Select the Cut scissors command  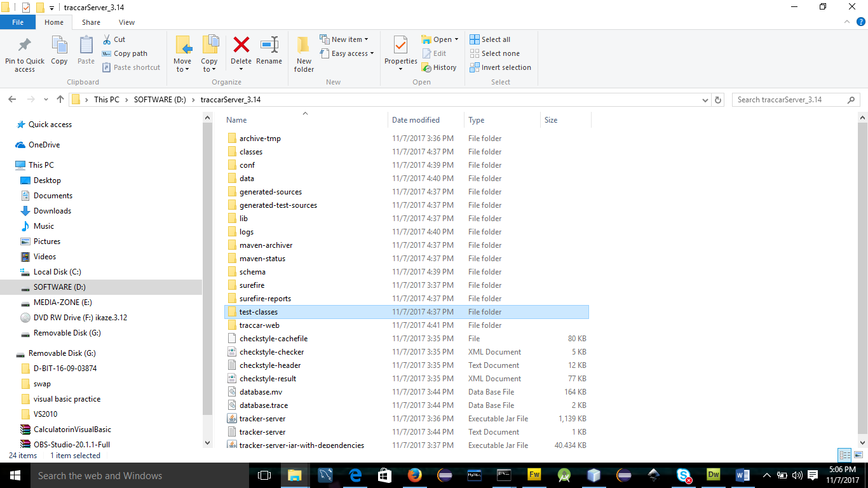[x=114, y=39]
